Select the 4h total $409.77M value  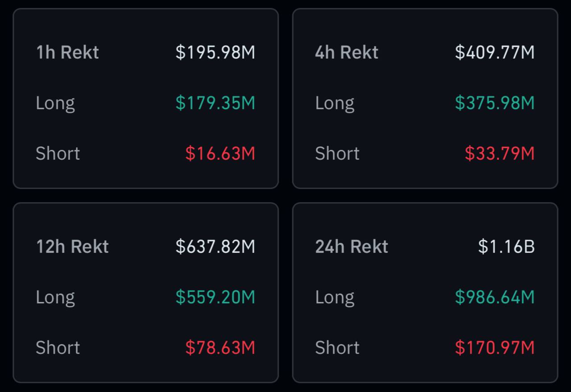coord(494,53)
